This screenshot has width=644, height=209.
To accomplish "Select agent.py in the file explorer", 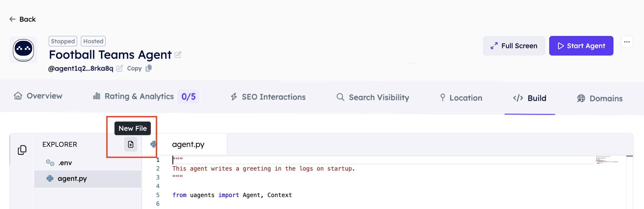I will tap(72, 179).
